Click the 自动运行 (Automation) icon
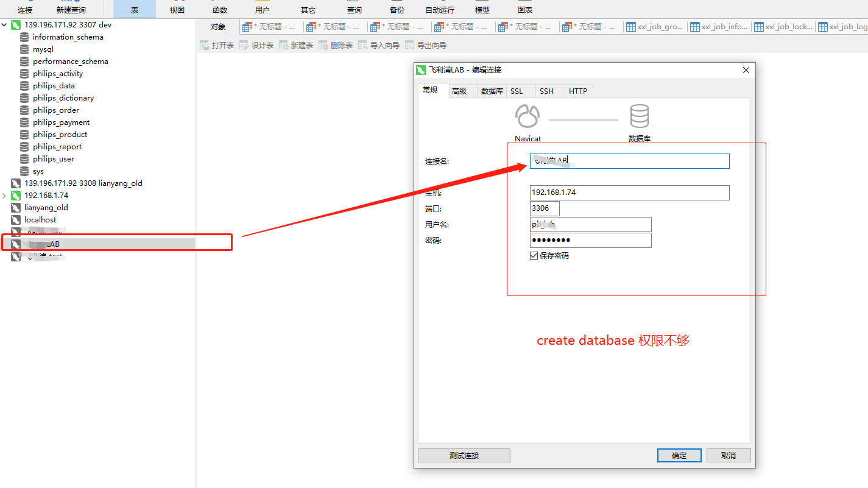This screenshot has width=868, height=488. coord(439,9)
